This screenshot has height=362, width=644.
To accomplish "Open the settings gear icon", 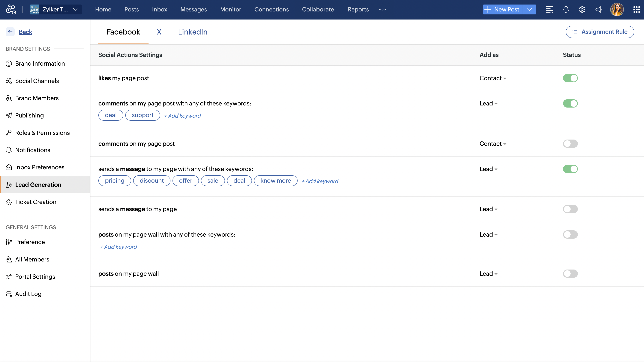I will tap(582, 10).
